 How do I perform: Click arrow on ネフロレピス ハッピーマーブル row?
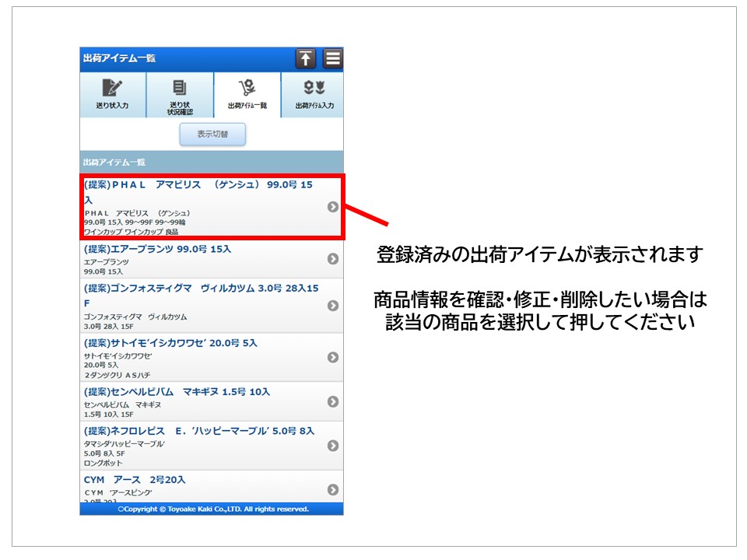click(x=332, y=446)
